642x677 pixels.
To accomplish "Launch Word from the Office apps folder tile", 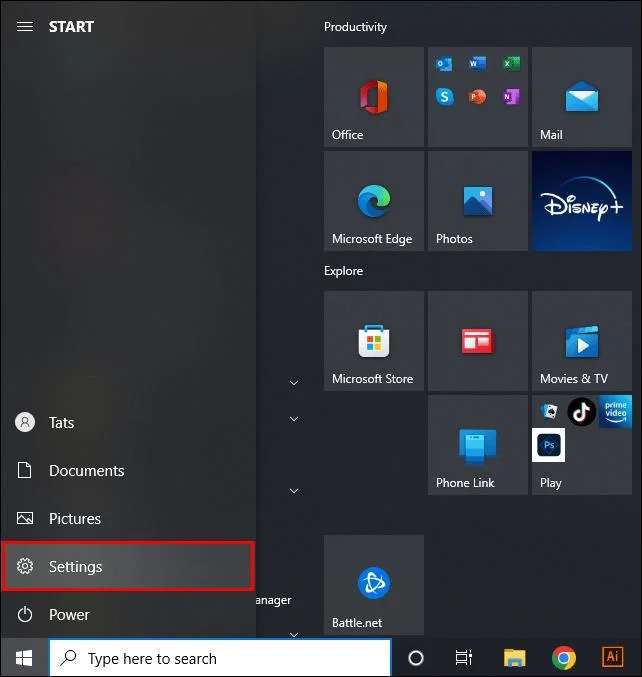I will (477, 64).
